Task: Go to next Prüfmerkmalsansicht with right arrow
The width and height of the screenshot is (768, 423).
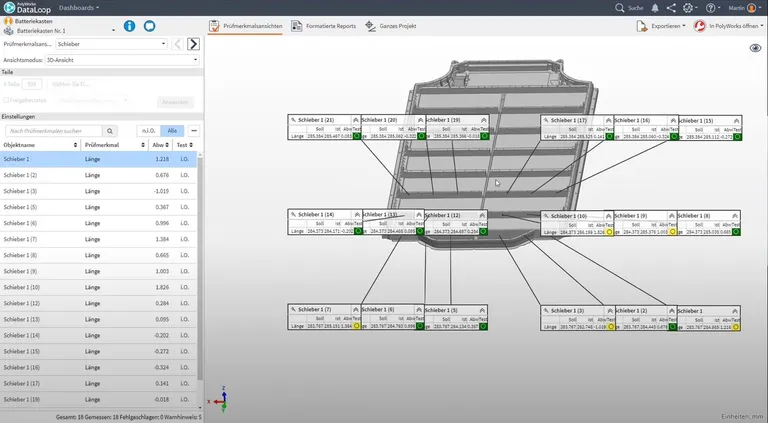Action: click(x=193, y=44)
